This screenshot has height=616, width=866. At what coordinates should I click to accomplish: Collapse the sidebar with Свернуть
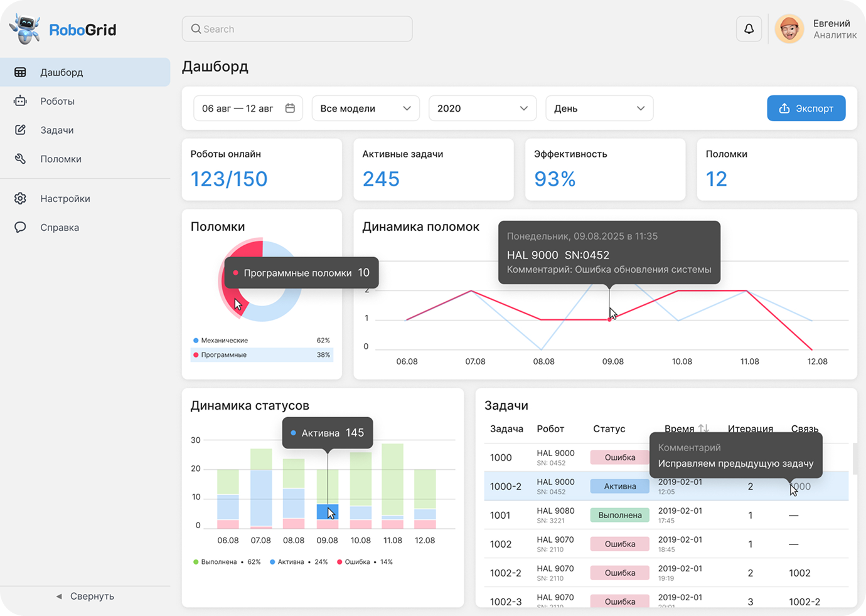(85, 596)
